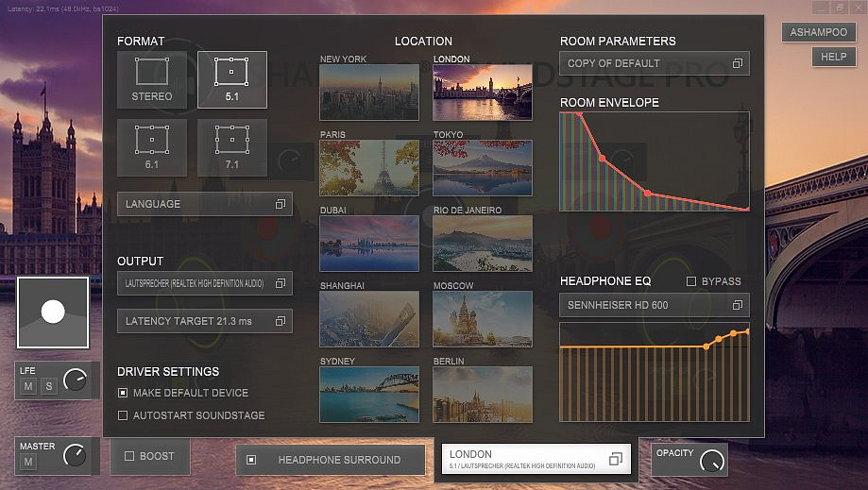Click the Boost button
The image size is (868, 490).
click(x=149, y=456)
